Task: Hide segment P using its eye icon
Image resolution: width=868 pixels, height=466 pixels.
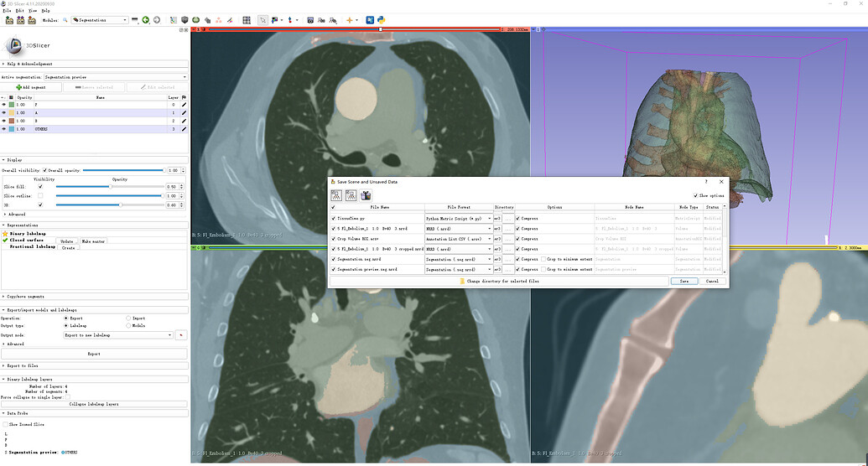Action: click(x=4, y=104)
